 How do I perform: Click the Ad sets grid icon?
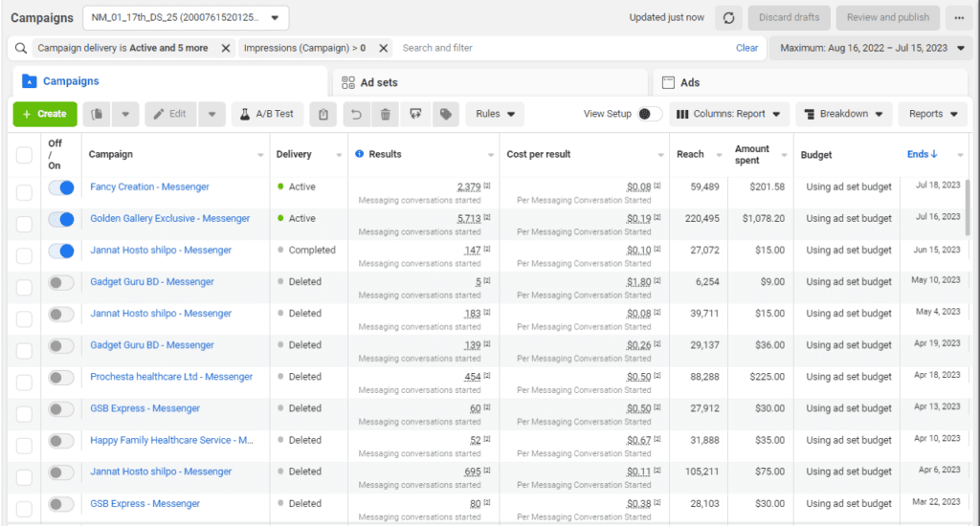348,82
